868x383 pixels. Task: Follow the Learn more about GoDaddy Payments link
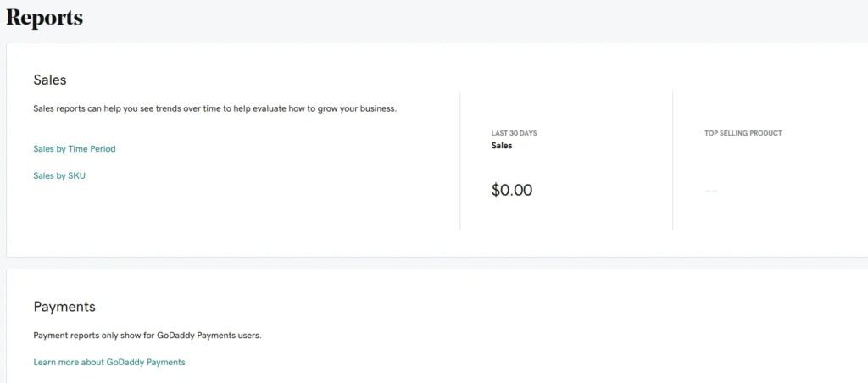pos(109,363)
